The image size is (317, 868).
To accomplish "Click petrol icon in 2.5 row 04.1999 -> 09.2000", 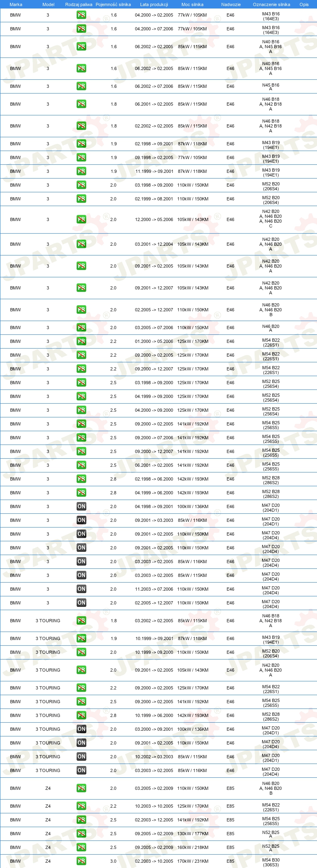I will point(81,396).
